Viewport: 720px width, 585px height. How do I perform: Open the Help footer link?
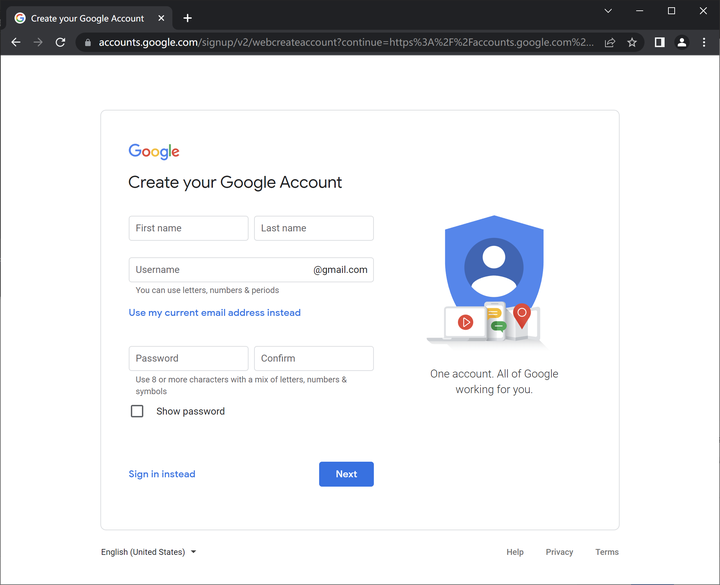(x=515, y=552)
